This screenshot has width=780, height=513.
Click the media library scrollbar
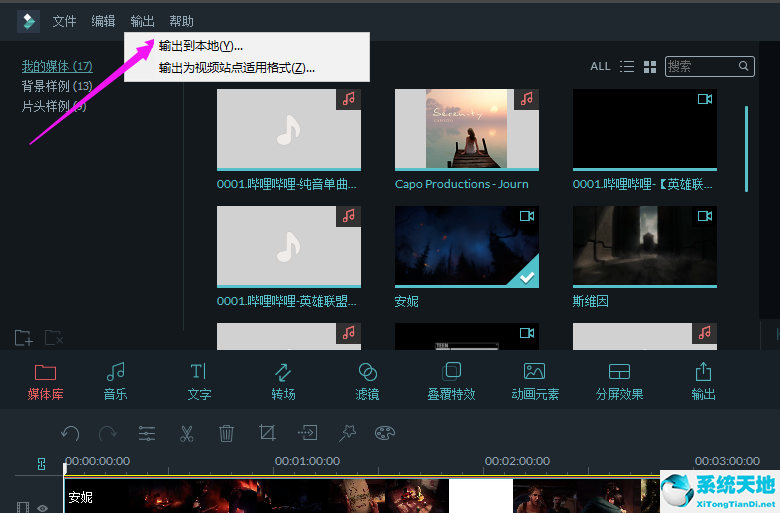click(x=746, y=149)
